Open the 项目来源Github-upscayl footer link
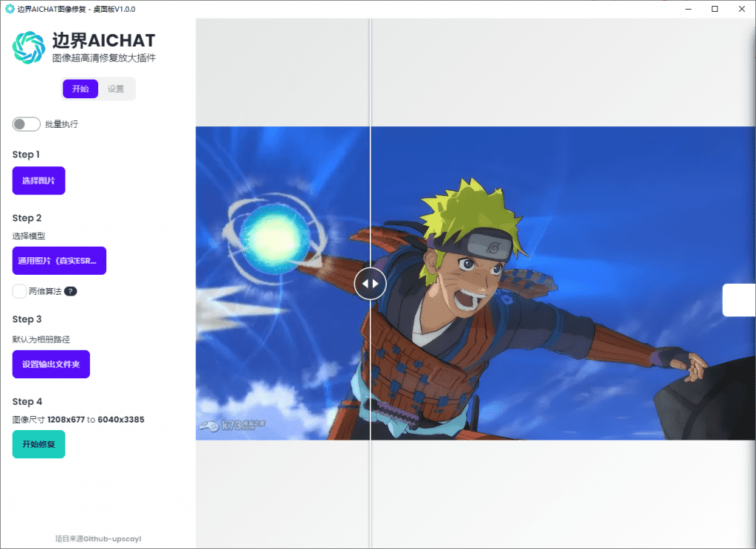This screenshot has width=756, height=549. click(x=98, y=539)
